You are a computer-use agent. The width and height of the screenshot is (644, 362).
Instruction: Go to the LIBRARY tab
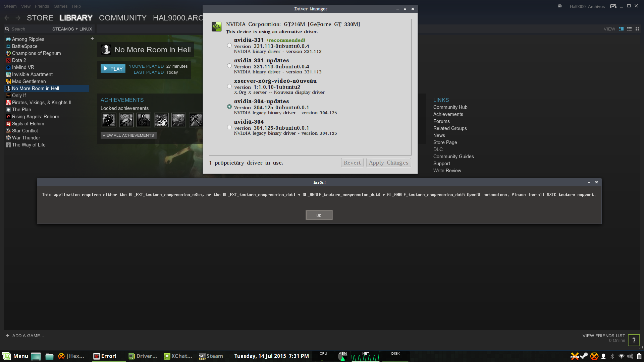[x=76, y=18]
